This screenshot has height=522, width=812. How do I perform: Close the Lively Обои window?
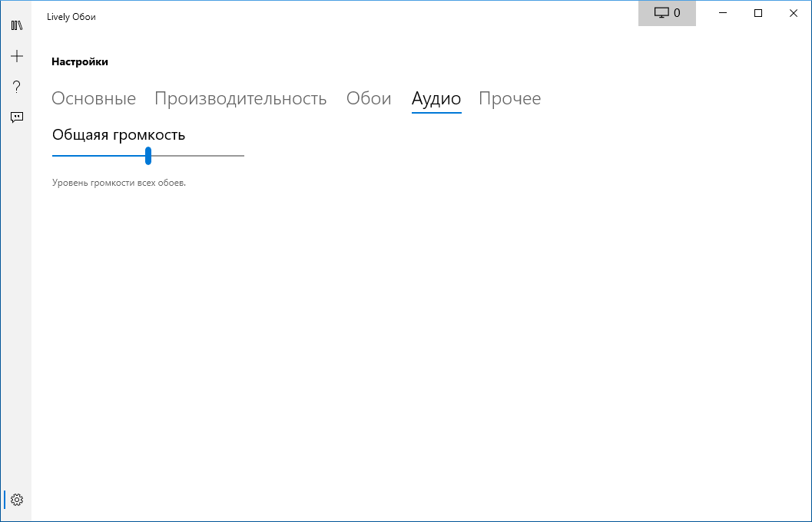tap(794, 13)
